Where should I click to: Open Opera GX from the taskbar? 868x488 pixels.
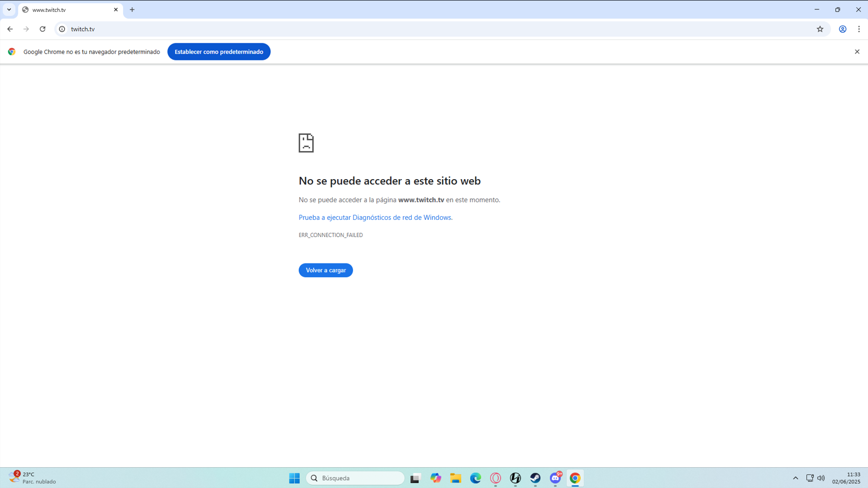(x=495, y=478)
